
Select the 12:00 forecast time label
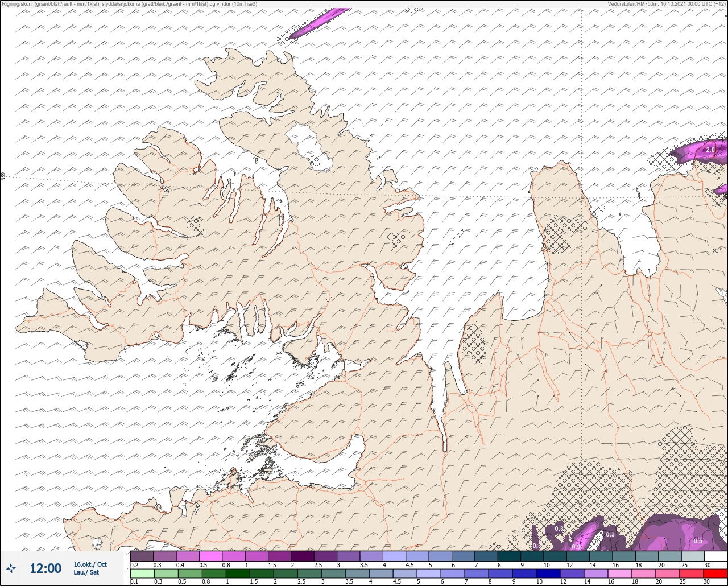tap(45, 568)
